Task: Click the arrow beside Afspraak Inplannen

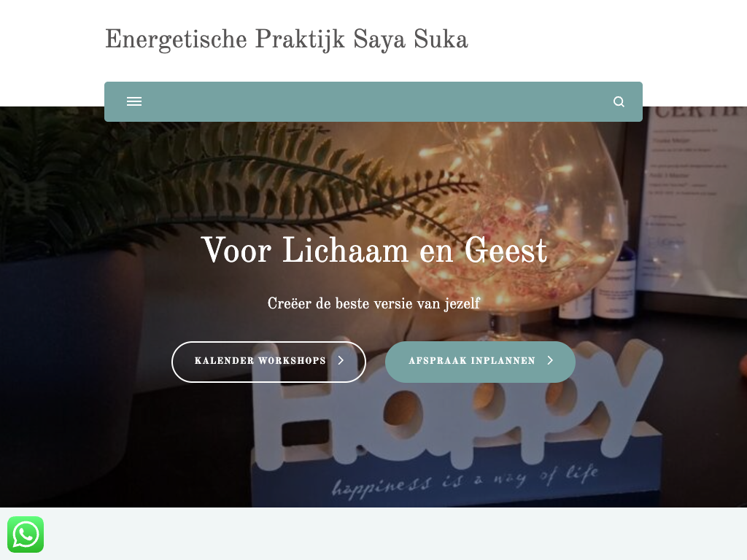Action: 550,360
